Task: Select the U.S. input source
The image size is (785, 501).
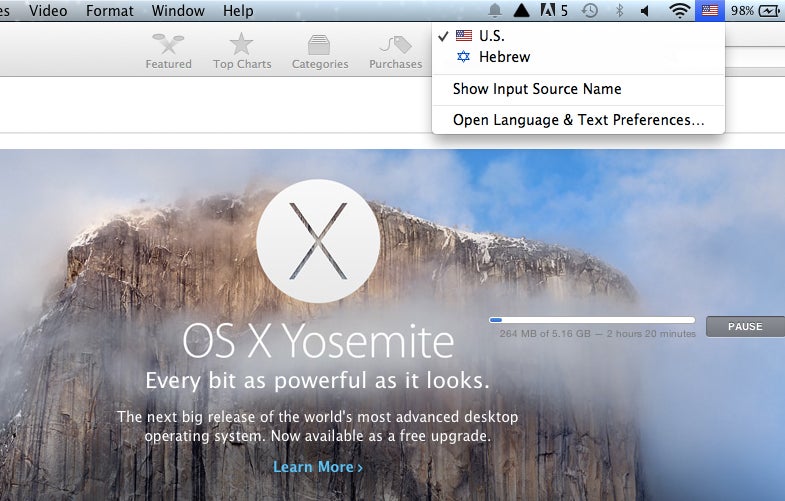Action: coord(578,36)
